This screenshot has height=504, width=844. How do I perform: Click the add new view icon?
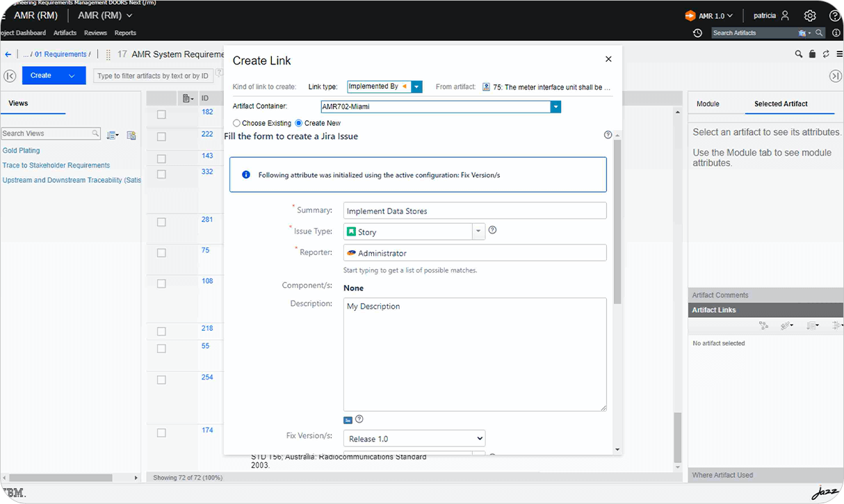[131, 135]
